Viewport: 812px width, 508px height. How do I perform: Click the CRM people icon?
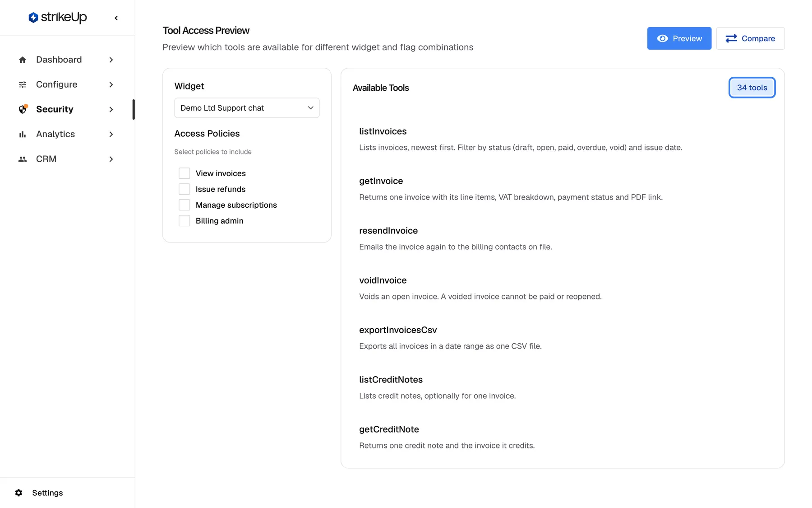pos(23,159)
